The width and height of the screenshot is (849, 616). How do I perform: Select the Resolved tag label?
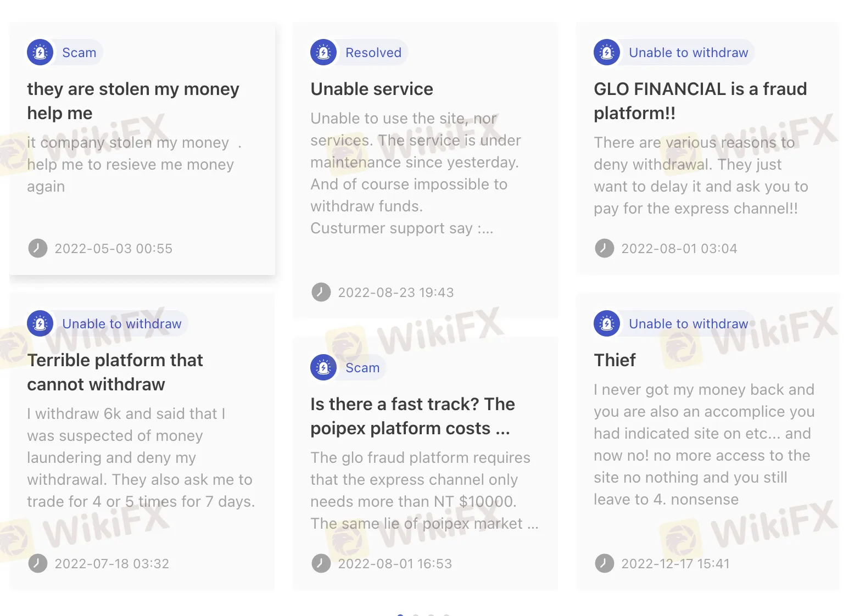(373, 53)
